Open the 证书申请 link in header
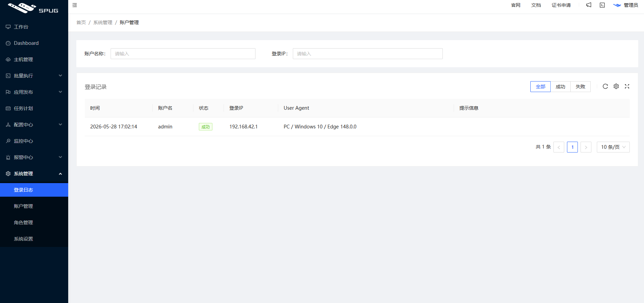 pos(561,5)
